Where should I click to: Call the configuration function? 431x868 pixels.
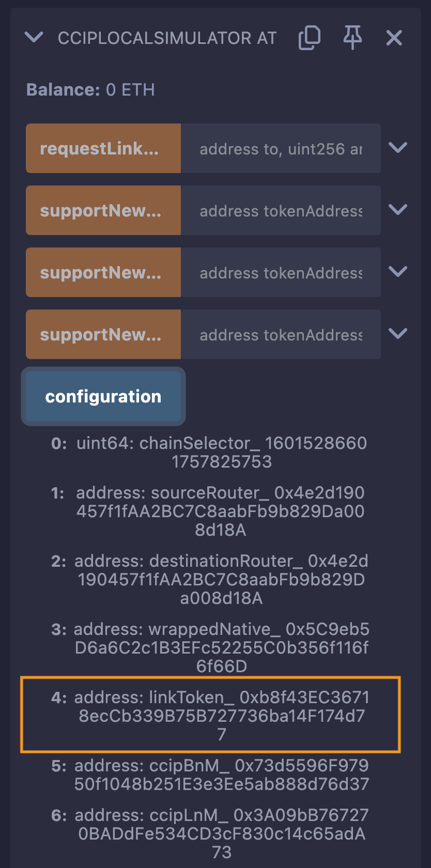coord(103,396)
